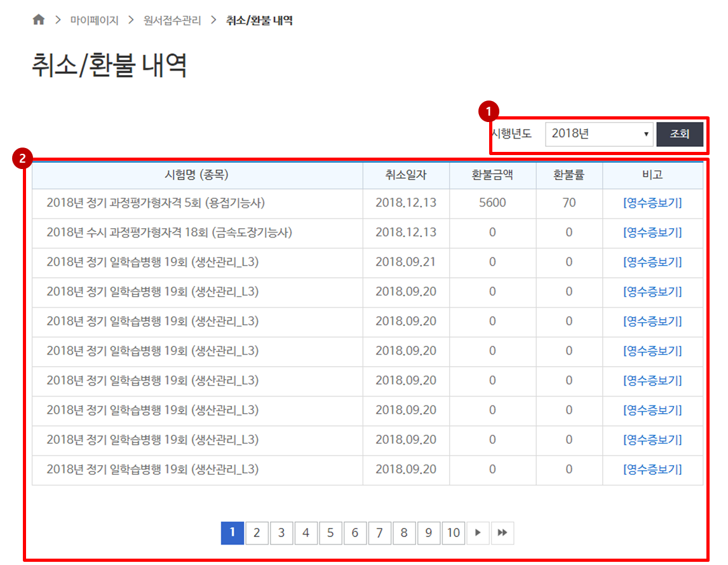
Task: Go to page 5
Action: coord(330,533)
